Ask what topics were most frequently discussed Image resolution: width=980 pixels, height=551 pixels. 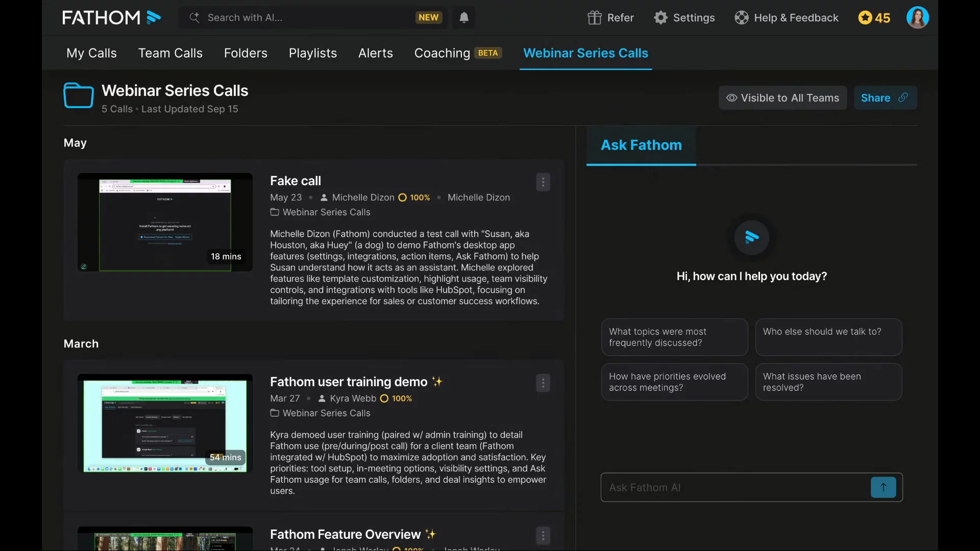(x=674, y=337)
